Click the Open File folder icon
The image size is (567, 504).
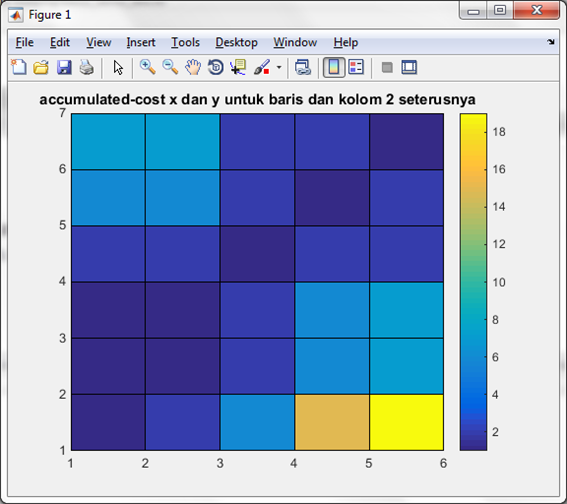click(x=41, y=67)
